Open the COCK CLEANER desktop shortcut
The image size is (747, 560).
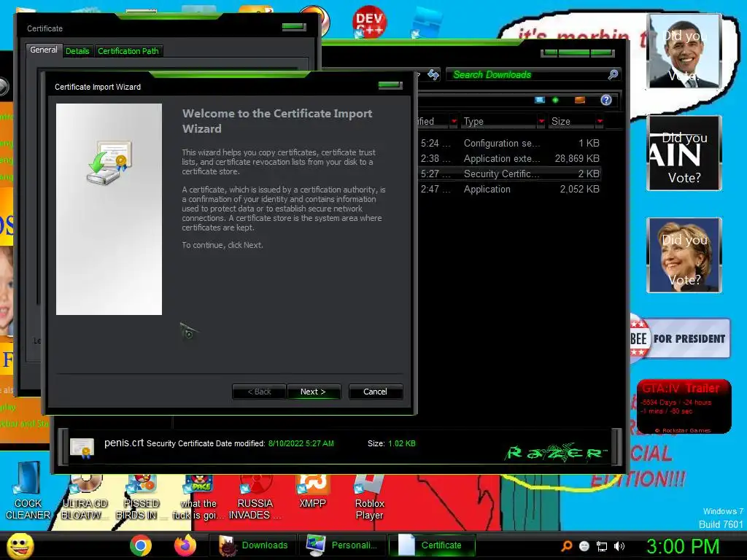[28, 491]
